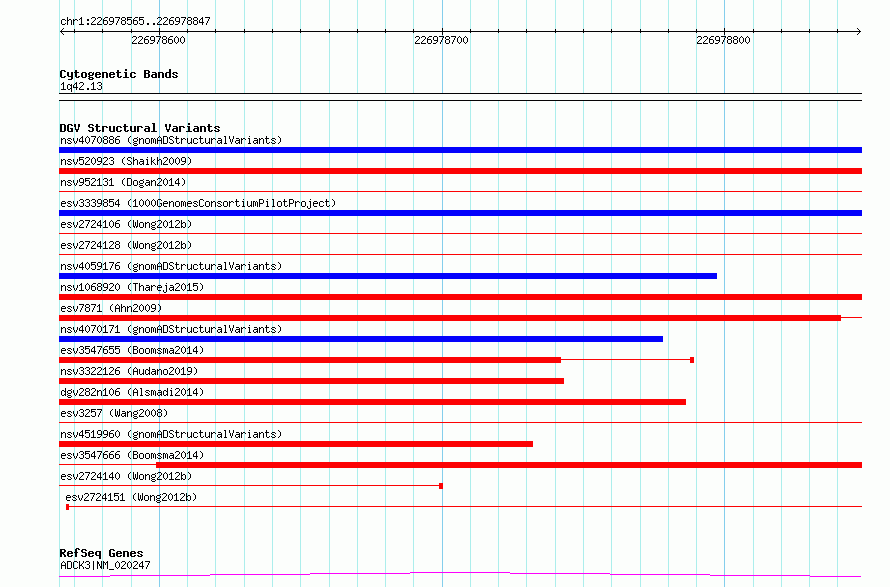Click the red bar under nsv3322126
The width and height of the screenshot is (890, 587).
pyautogui.click(x=311, y=381)
